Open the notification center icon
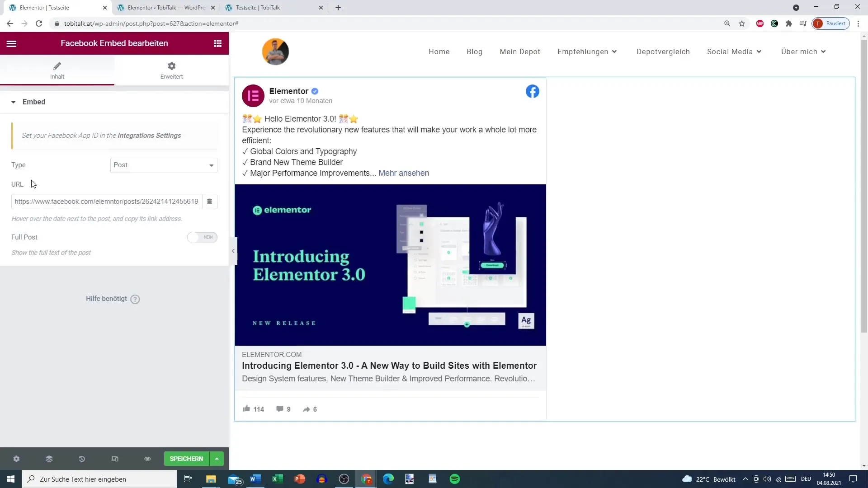868x488 pixels. tap(853, 479)
